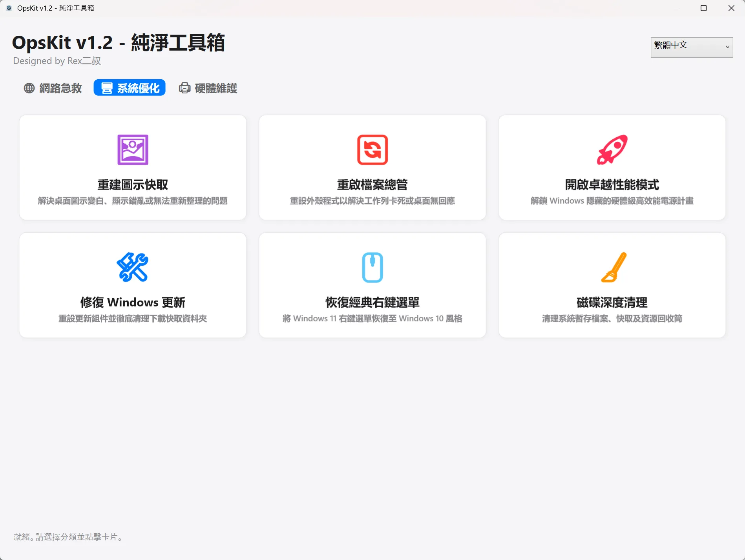This screenshot has height=560, width=745.
Task: Click the 恢復經典右鍵選單 card title
Action: pyautogui.click(x=372, y=302)
